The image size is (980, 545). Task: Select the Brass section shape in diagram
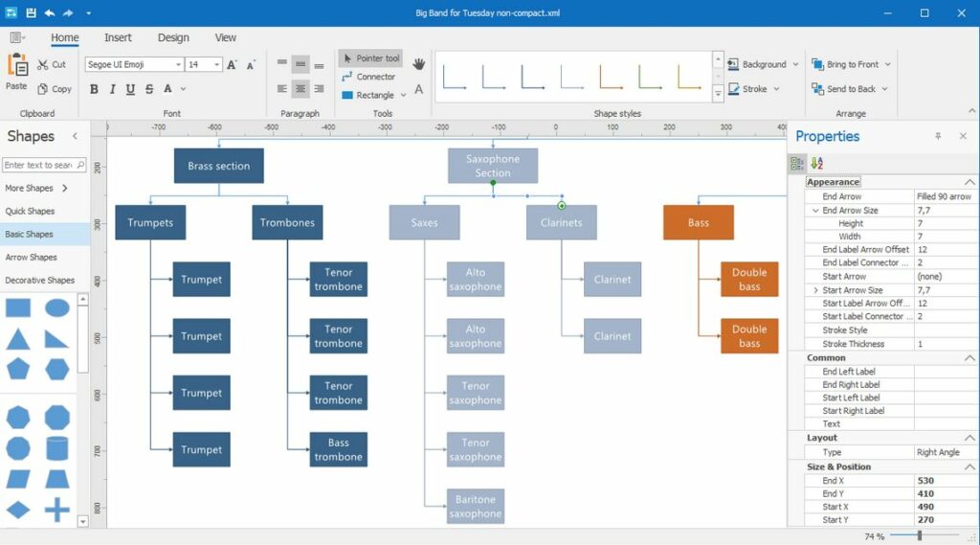coord(219,166)
